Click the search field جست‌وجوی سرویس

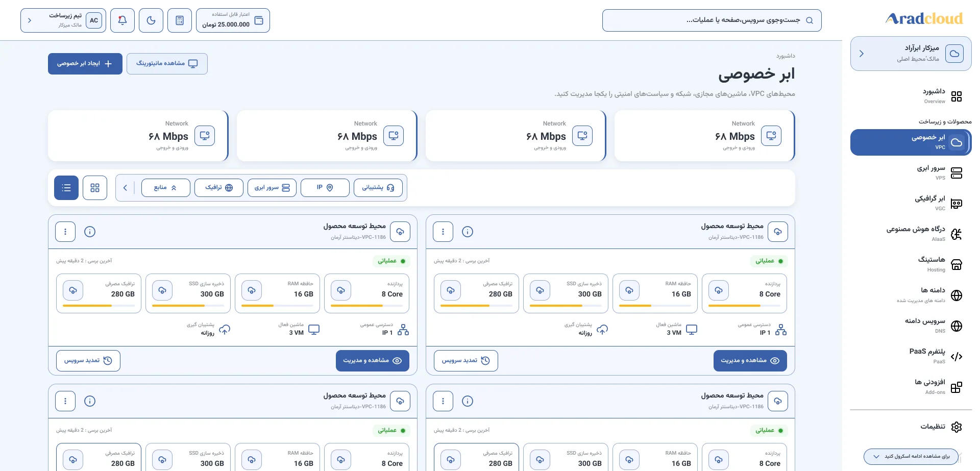(712, 20)
